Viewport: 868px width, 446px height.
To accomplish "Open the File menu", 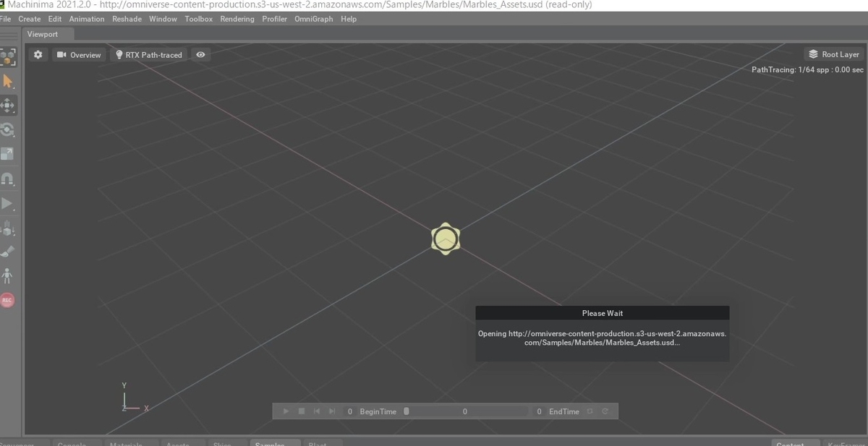I will (x=6, y=19).
